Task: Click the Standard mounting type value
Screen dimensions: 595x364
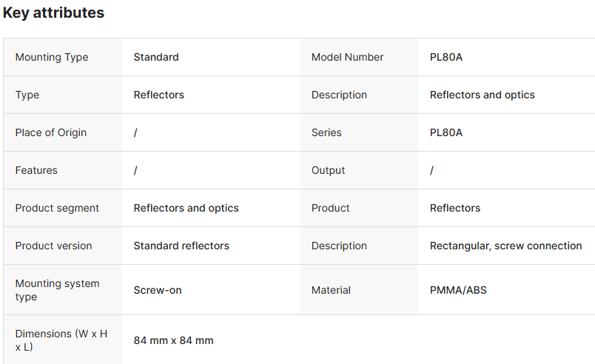Action: (x=156, y=57)
